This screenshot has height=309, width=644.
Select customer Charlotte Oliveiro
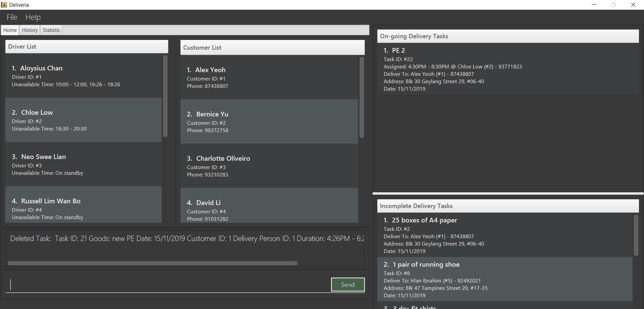(x=269, y=166)
